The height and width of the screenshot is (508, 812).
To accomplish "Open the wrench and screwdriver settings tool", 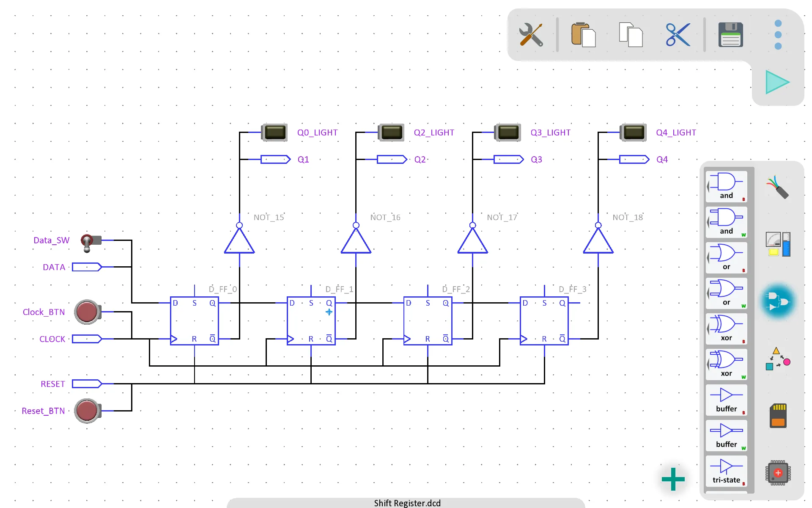I will click(531, 35).
